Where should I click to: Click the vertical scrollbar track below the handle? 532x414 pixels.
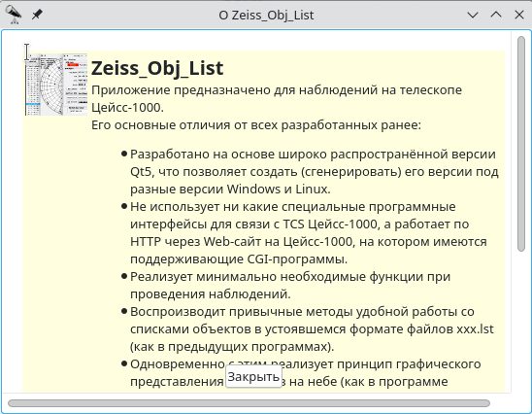[x=521, y=321]
